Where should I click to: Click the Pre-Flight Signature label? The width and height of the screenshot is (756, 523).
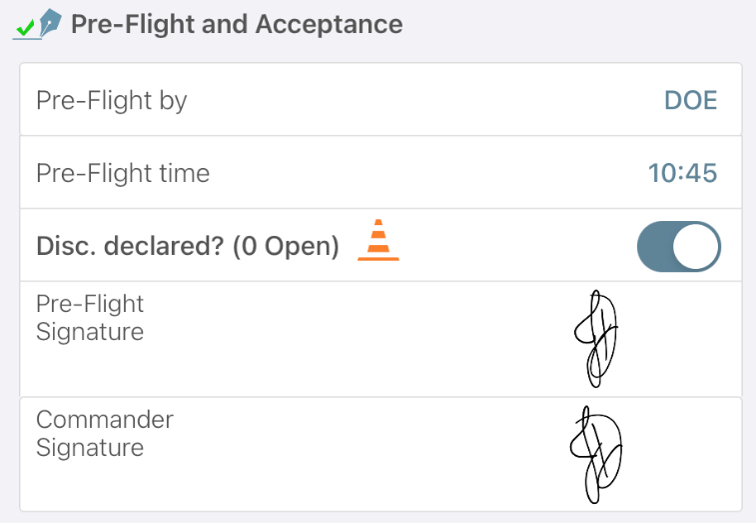click(90, 318)
